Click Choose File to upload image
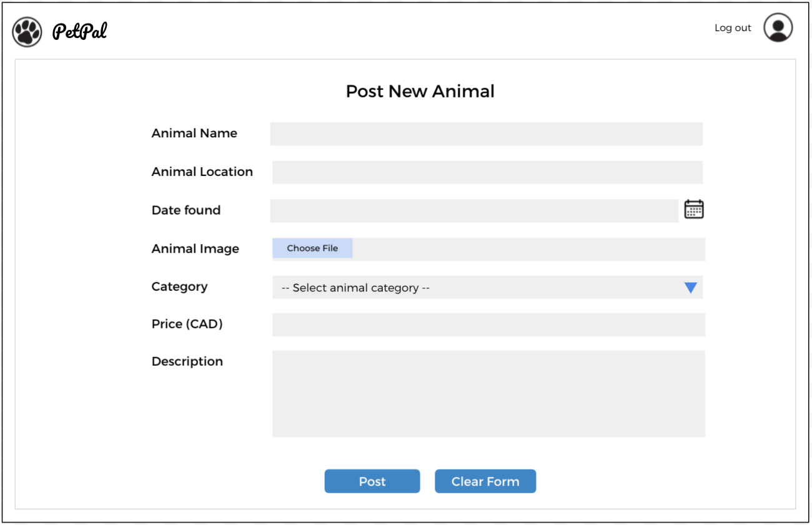Viewport: 812px width, 525px height. click(x=312, y=248)
